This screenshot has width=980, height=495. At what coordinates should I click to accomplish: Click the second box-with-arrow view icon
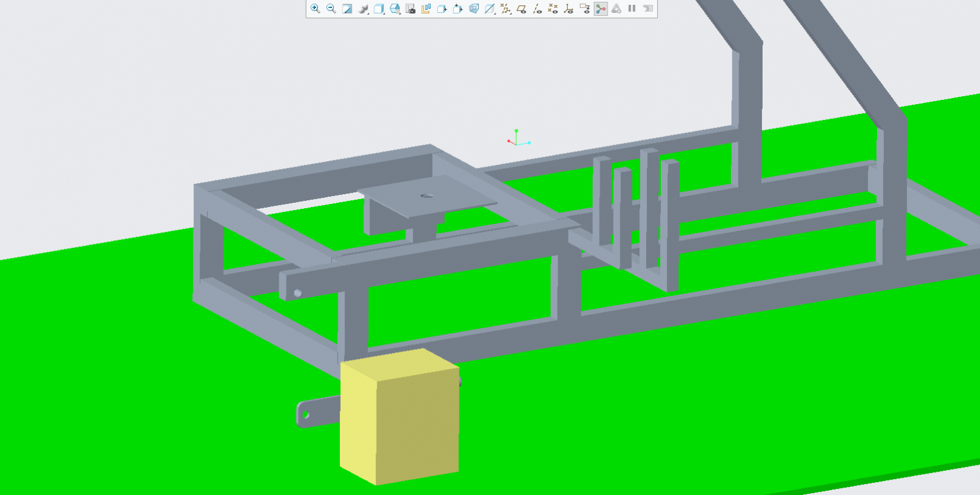click(458, 9)
